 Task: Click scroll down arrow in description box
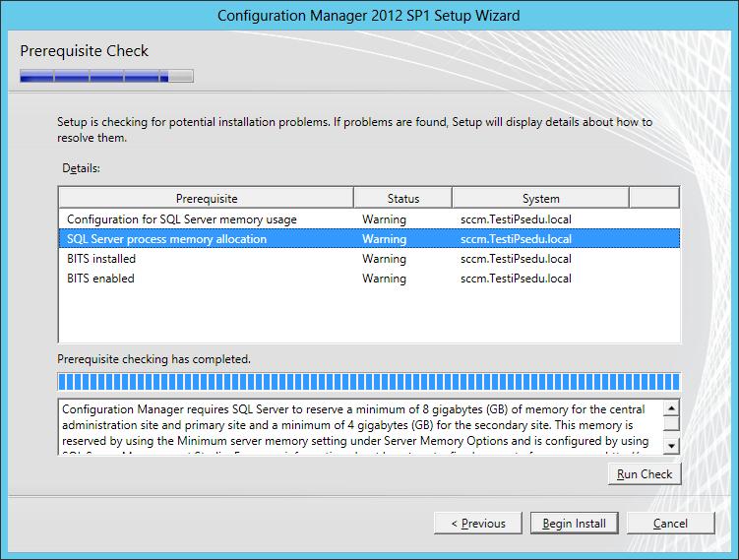671,446
